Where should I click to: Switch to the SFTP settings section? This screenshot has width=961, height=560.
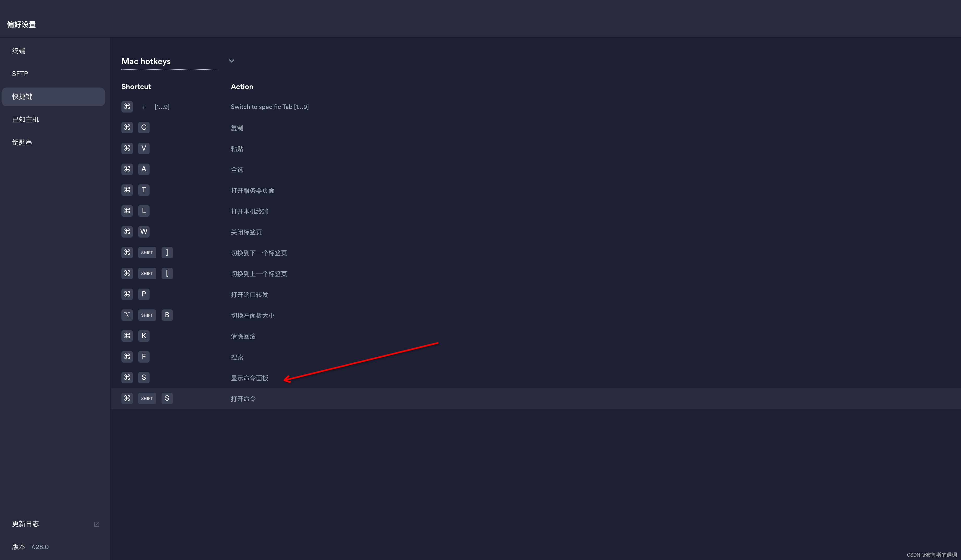[20, 73]
